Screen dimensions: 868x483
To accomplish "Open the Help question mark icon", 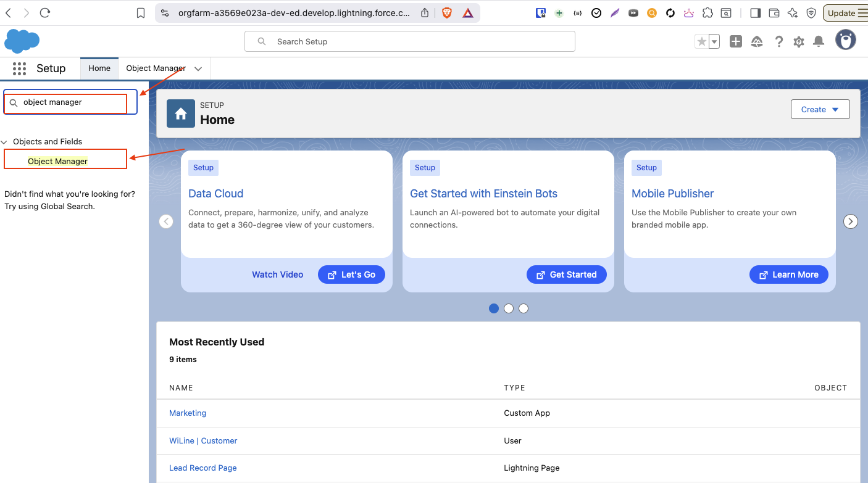I will [778, 41].
